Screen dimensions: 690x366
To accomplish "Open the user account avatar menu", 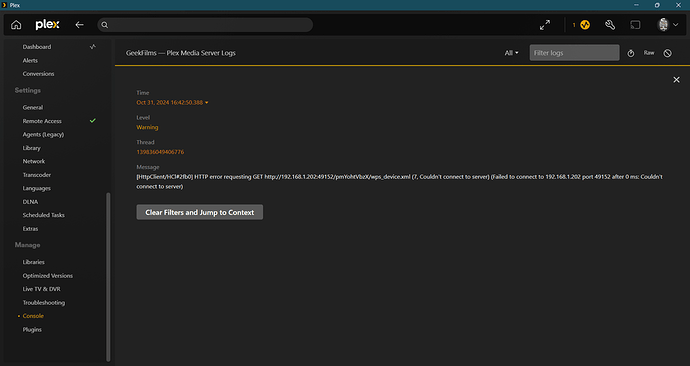I will [x=668, y=25].
